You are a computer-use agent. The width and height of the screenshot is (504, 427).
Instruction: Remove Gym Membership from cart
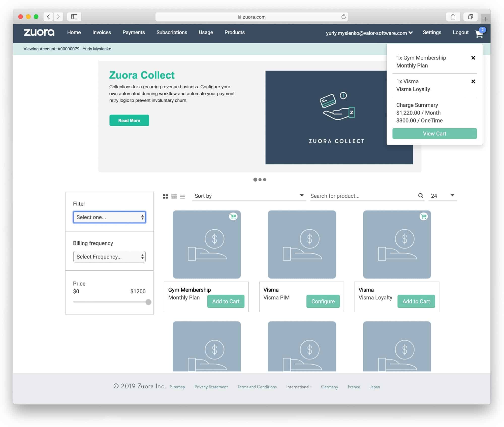[x=473, y=58]
